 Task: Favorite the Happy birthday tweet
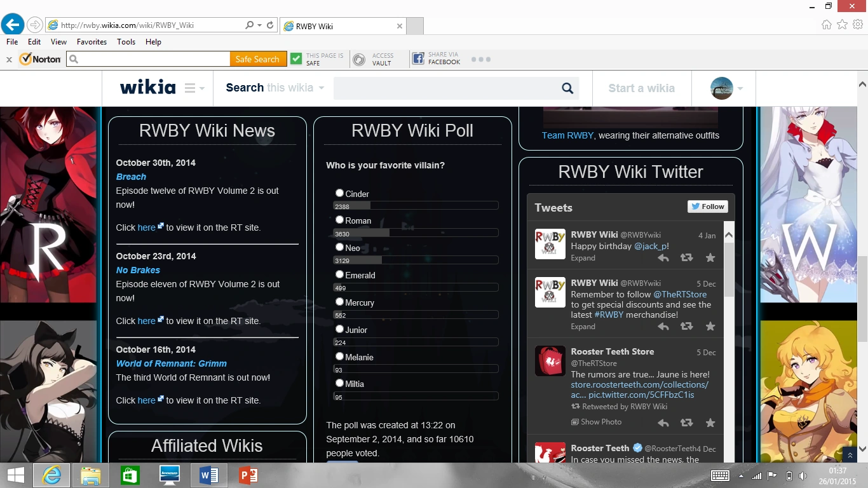710,258
